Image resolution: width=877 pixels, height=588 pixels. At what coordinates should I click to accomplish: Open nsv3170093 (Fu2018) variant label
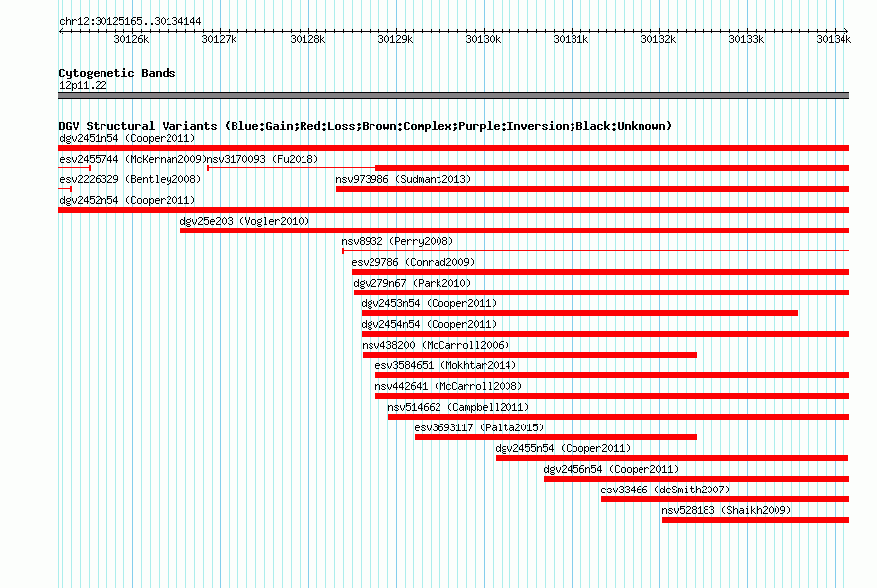pos(262,159)
